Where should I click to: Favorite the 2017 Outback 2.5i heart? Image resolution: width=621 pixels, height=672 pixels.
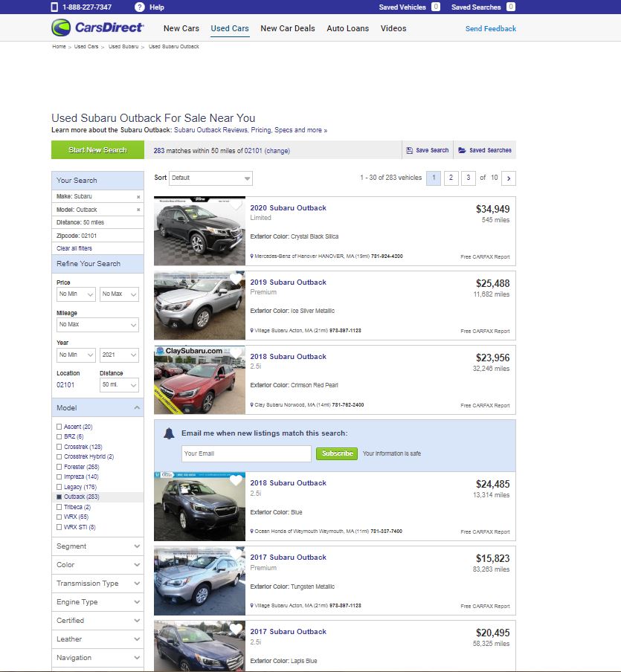[x=236, y=629]
